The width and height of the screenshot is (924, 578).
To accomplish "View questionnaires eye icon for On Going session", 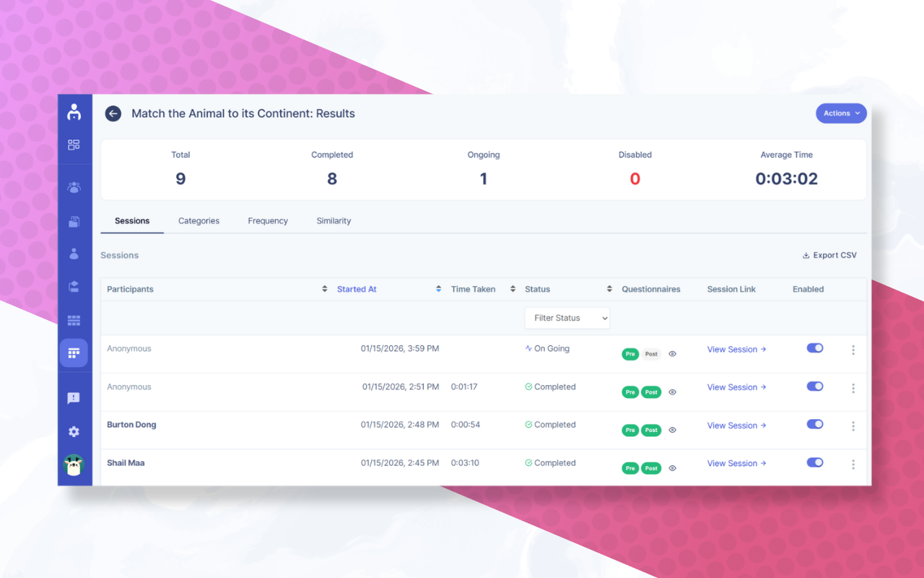I will (x=672, y=354).
